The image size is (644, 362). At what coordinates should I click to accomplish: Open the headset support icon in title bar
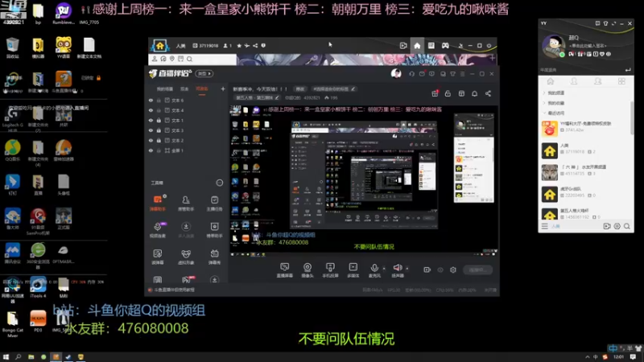[x=411, y=74]
